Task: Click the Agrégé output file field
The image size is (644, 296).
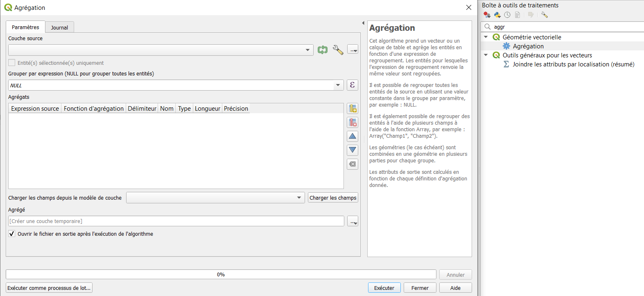Action: pyautogui.click(x=176, y=221)
